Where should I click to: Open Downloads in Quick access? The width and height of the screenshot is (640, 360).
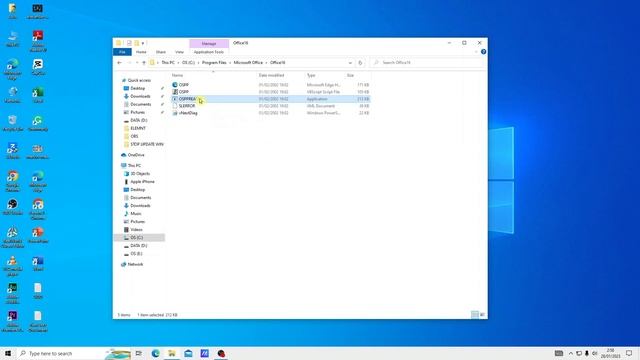pos(140,96)
